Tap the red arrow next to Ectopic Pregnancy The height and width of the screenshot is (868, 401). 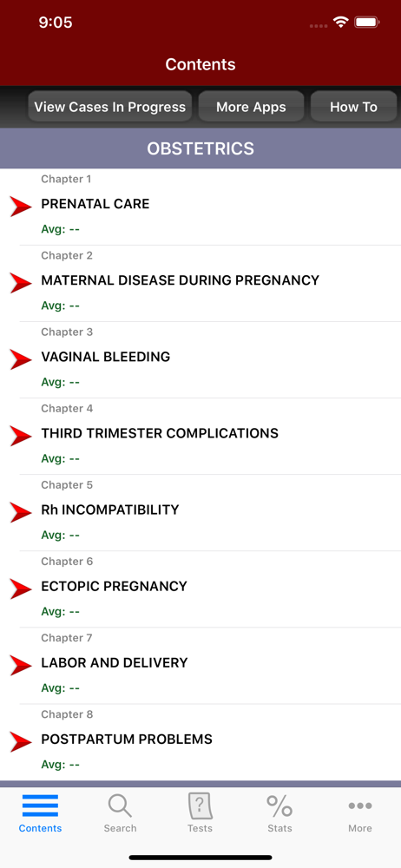21,588
